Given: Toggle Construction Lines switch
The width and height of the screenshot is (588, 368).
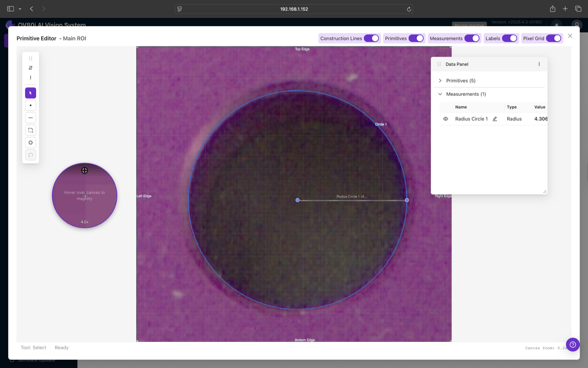Looking at the screenshot, I should pos(371,38).
